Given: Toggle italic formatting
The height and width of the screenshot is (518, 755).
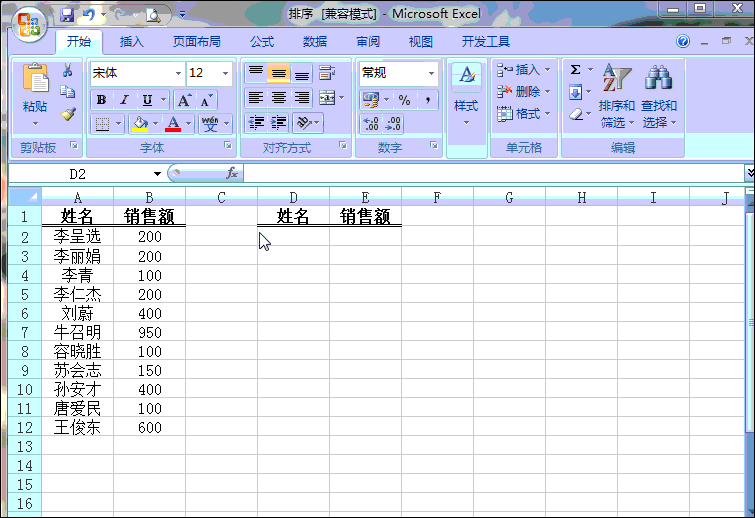Looking at the screenshot, I should click(124, 100).
